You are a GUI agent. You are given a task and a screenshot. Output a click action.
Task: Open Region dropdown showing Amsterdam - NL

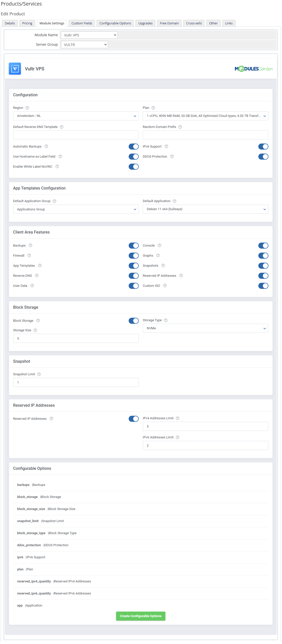(76, 116)
